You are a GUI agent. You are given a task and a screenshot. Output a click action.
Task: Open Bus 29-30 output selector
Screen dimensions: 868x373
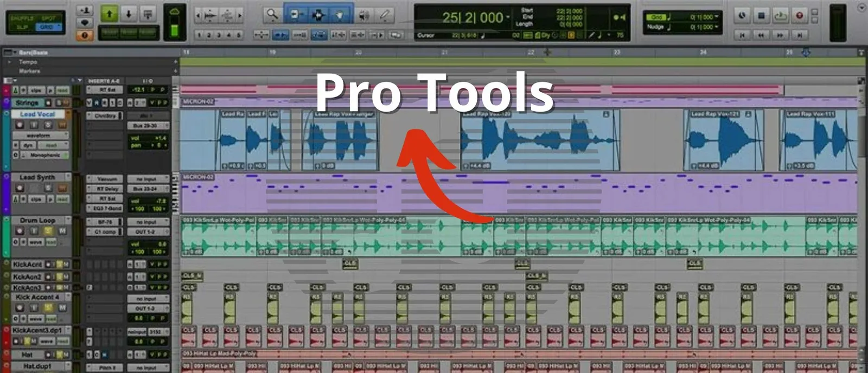(148, 126)
